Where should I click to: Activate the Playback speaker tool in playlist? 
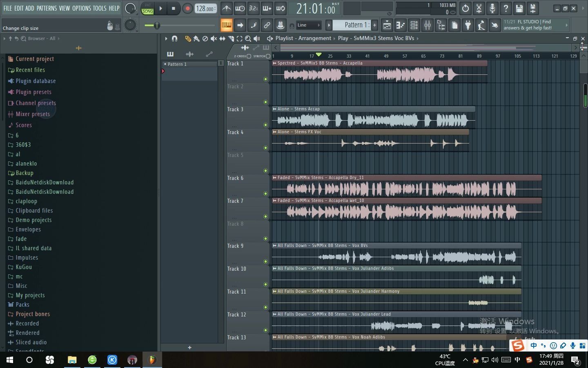click(x=256, y=38)
